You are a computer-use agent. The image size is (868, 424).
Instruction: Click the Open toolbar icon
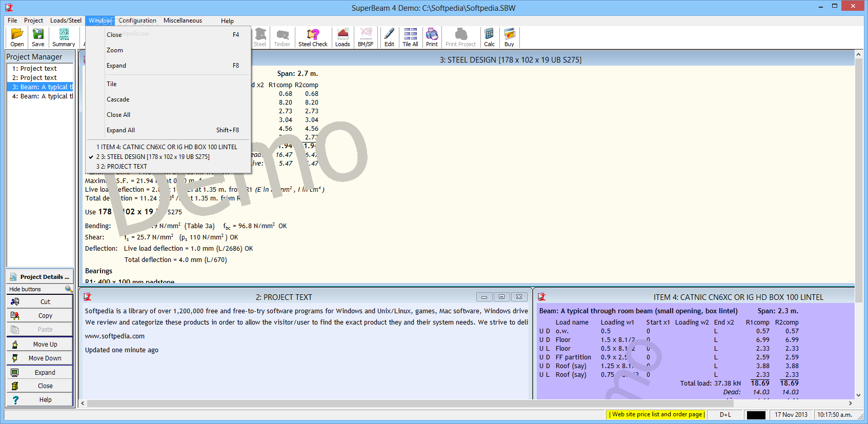(17, 37)
